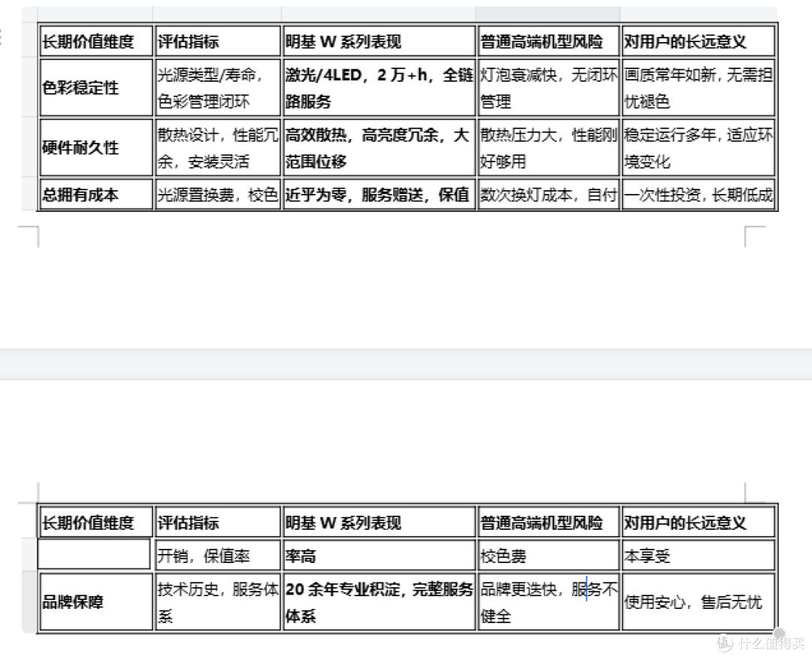
Task: Select the 20余年专业积淀 cell
Action: click(379, 601)
